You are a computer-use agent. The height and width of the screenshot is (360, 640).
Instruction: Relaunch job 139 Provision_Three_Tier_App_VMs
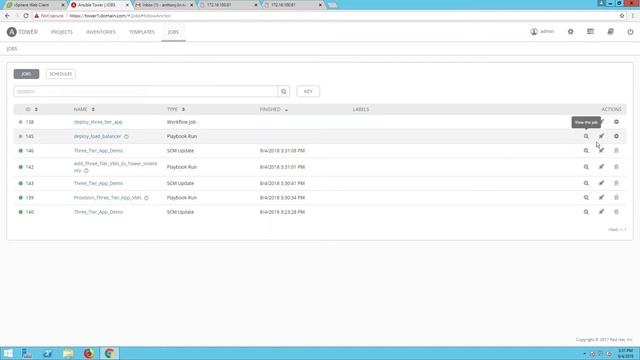pyautogui.click(x=601, y=198)
